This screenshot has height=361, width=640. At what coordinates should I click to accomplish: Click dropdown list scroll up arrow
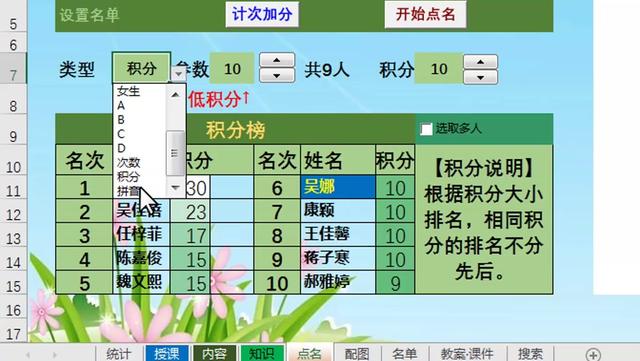pyautogui.click(x=176, y=95)
